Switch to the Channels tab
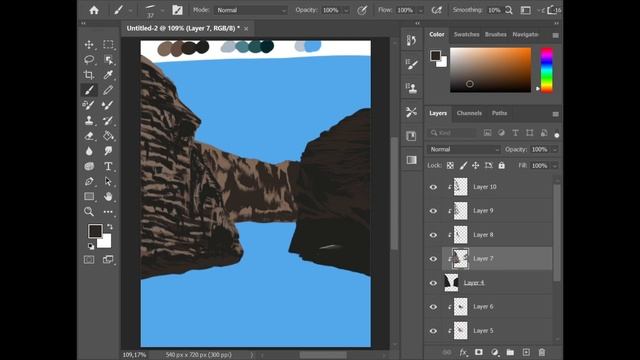The width and height of the screenshot is (640, 360). [x=469, y=113]
